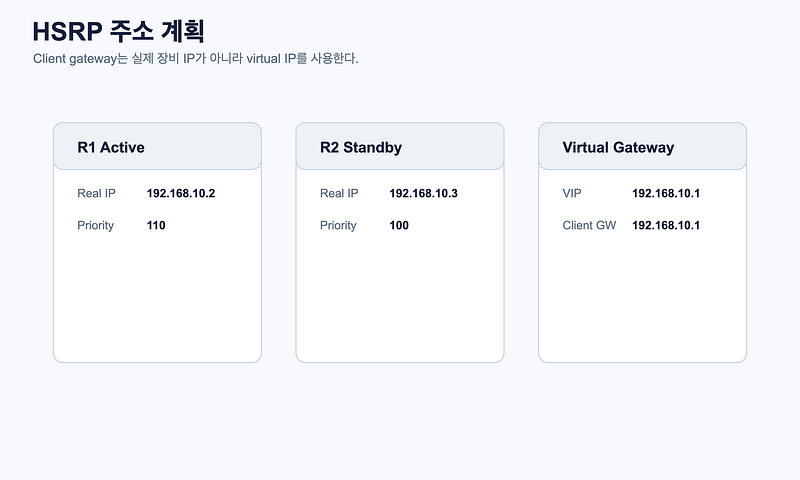Click the Real IP label in R1 card
The width and height of the screenshot is (800, 480).
click(x=96, y=193)
